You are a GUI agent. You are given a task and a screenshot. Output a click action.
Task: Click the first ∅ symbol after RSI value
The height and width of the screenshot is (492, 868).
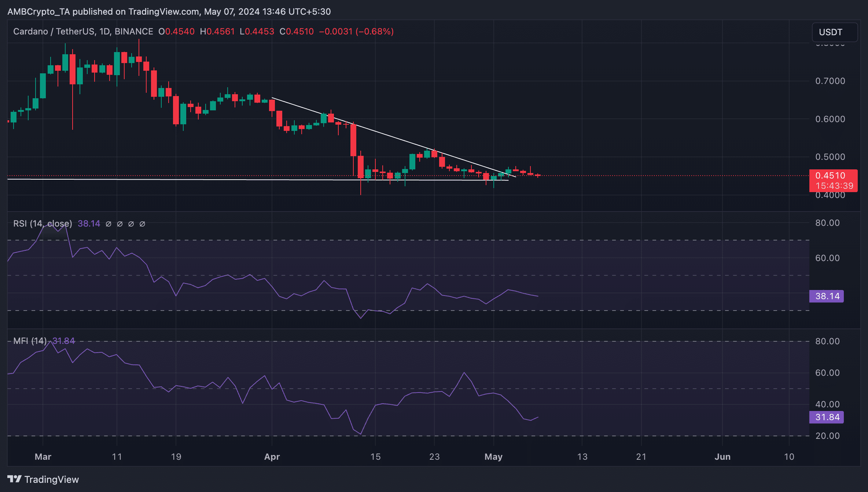click(x=108, y=224)
